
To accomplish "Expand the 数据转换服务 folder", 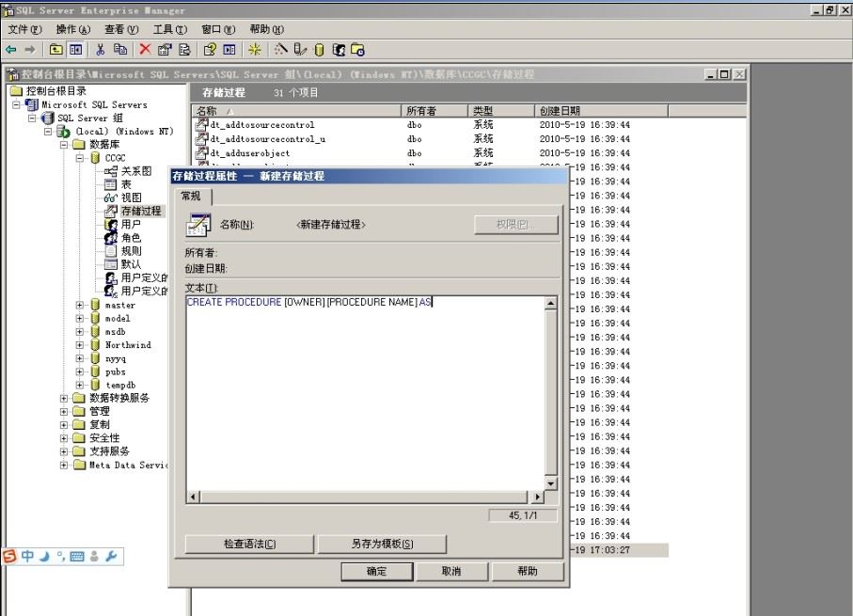I will [x=64, y=399].
